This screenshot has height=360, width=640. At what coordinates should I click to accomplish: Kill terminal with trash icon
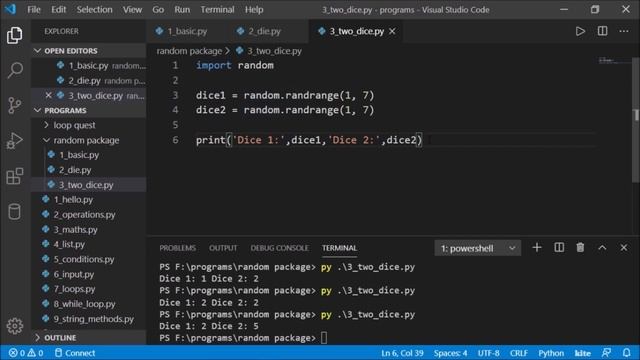click(x=580, y=248)
